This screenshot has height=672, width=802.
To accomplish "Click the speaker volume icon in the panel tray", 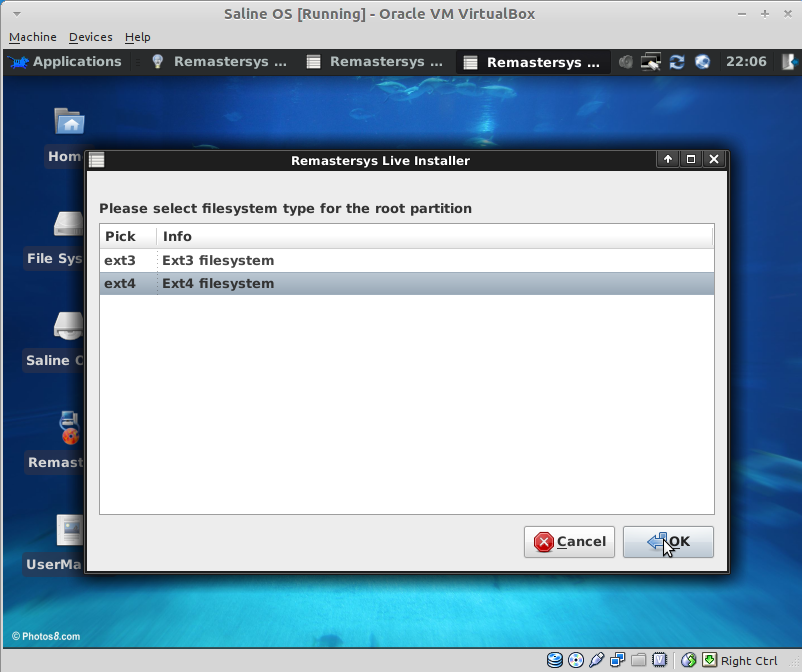I will pos(625,62).
